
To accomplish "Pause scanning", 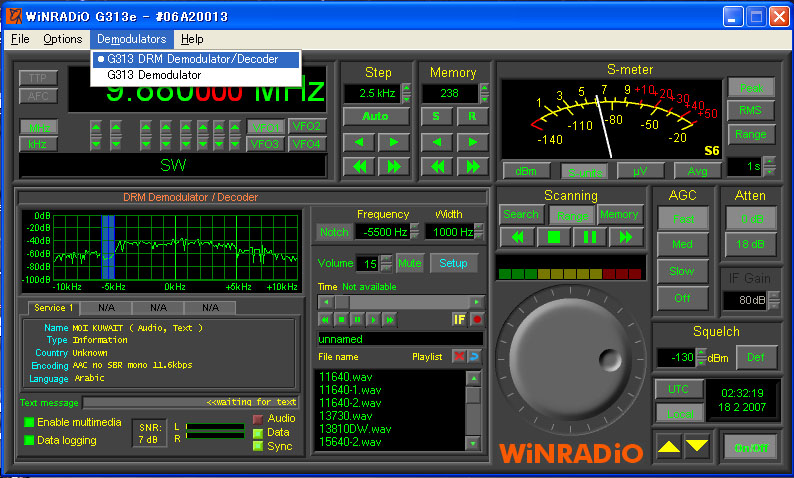I will (589, 237).
